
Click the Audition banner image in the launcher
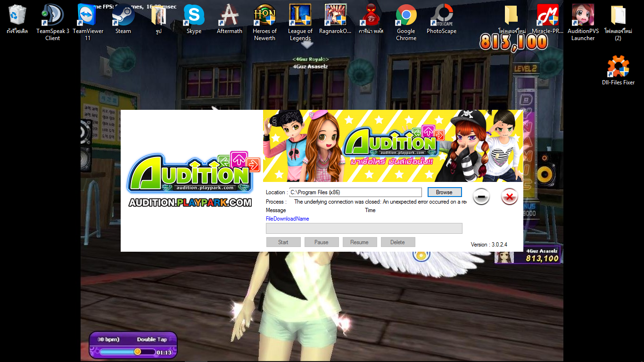(393, 146)
